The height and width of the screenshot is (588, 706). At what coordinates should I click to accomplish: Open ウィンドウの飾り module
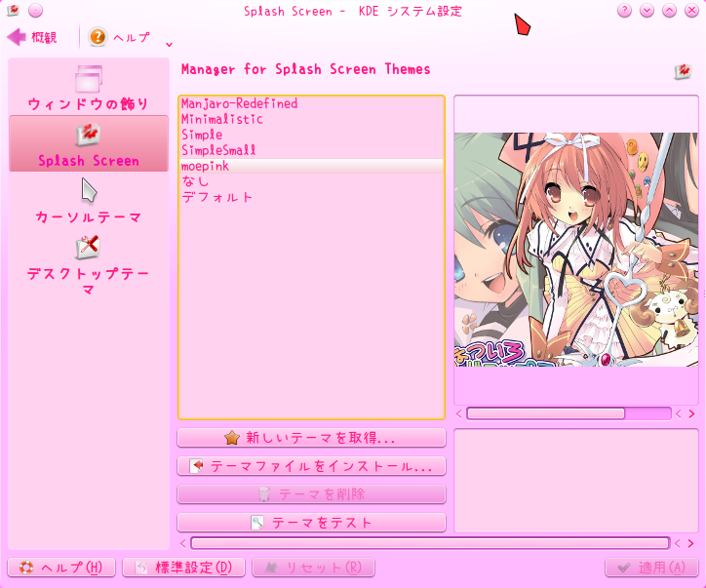tap(88, 88)
